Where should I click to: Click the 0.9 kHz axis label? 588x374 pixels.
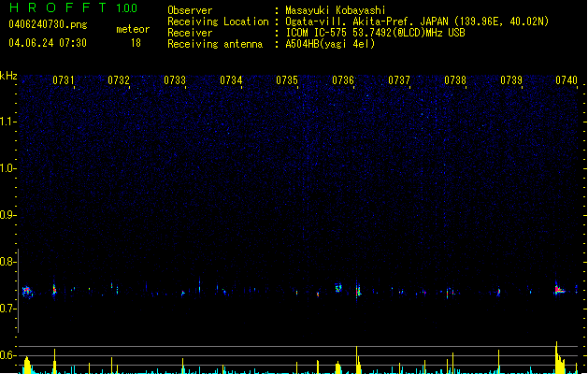click(7, 215)
